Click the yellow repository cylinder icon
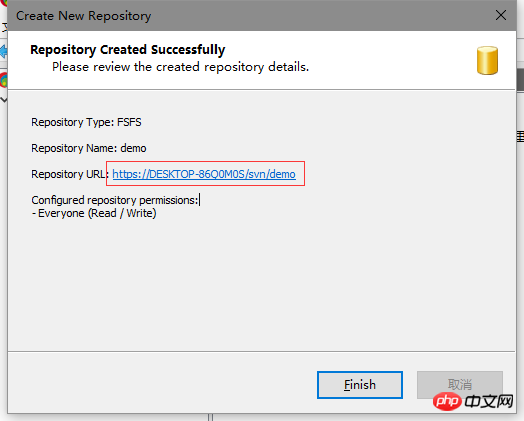 (x=487, y=60)
